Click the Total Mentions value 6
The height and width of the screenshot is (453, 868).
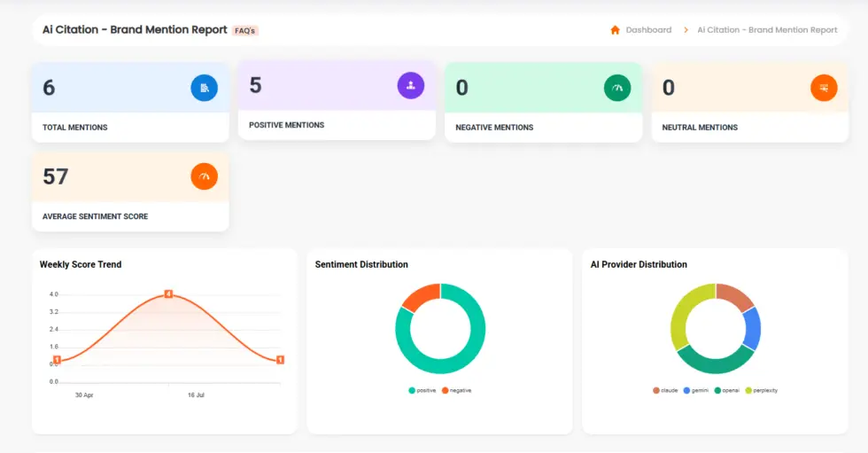[49, 88]
